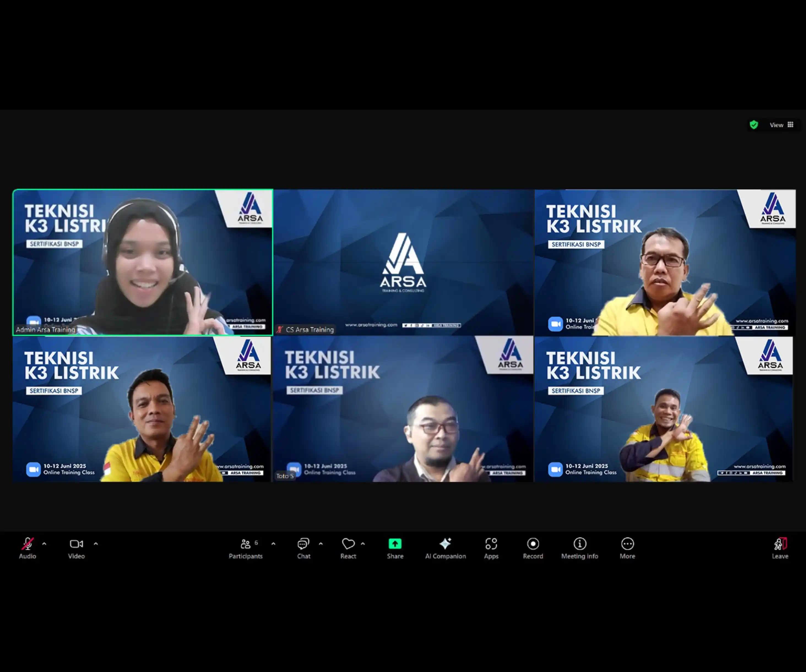806x672 pixels.
Task: Click the Toto S name label
Action: coord(285,476)
